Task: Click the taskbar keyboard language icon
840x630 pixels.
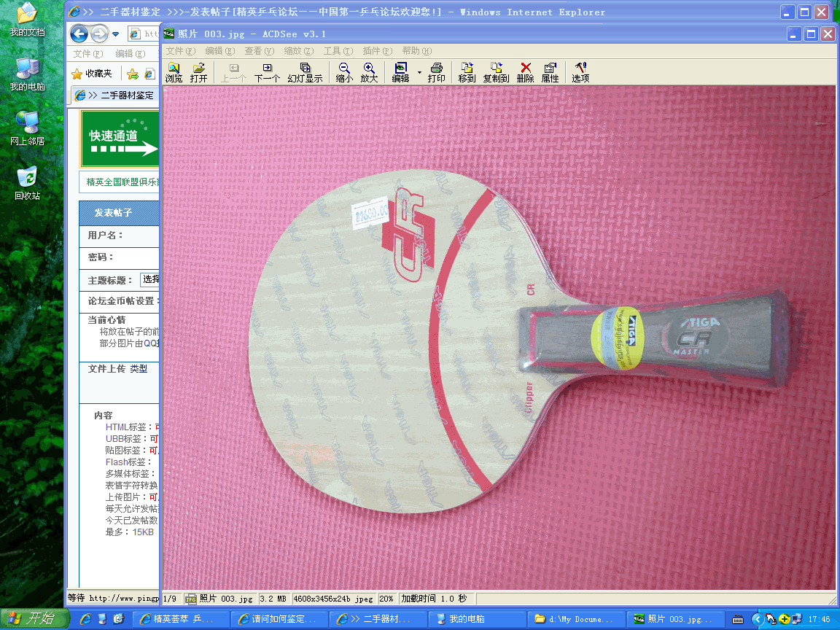Action: (738, 620)
